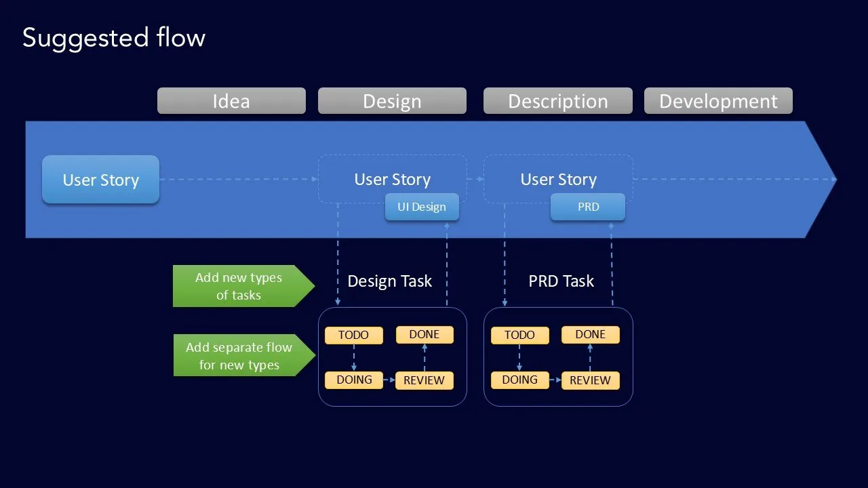Click the Idea stage header
Viewport: 868px width, 488px height.
pos(231,101)
